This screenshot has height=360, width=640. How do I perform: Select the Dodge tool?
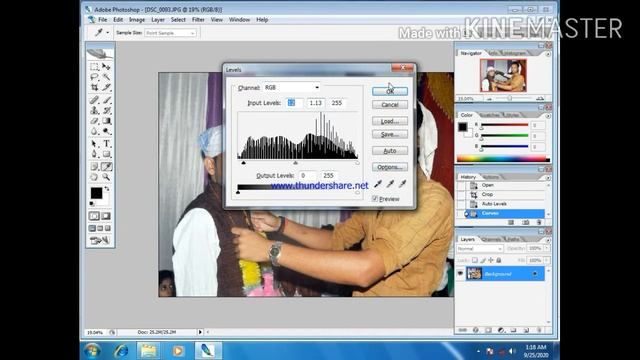(x=106, y=131)
